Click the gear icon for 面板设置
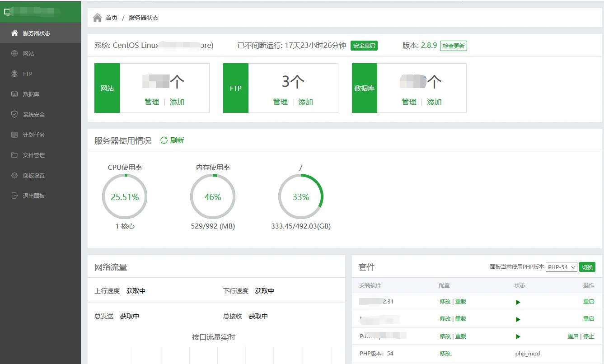Viewport: 604px width, 364px height. [x=14, y=175]
